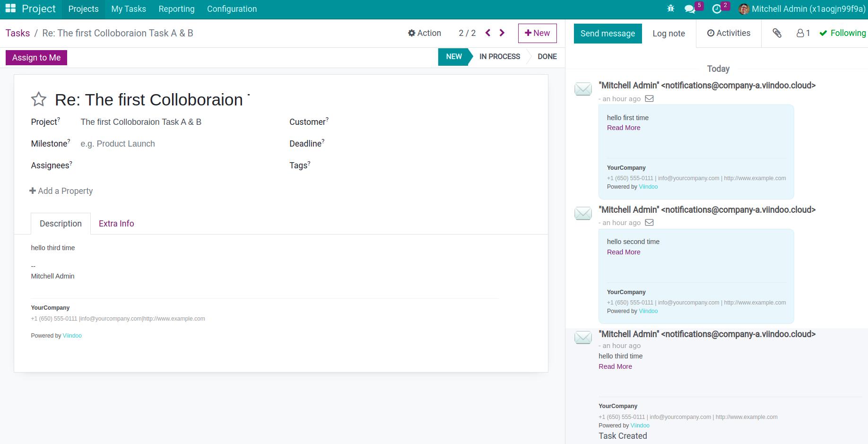Go to next record arrow
Screen dimensions: 868x444
click(x=502, y=33)
